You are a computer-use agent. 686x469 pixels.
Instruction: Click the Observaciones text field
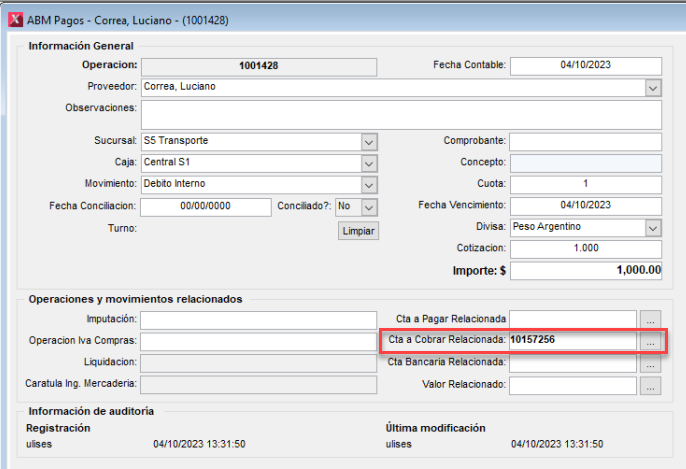click(401, 115)
